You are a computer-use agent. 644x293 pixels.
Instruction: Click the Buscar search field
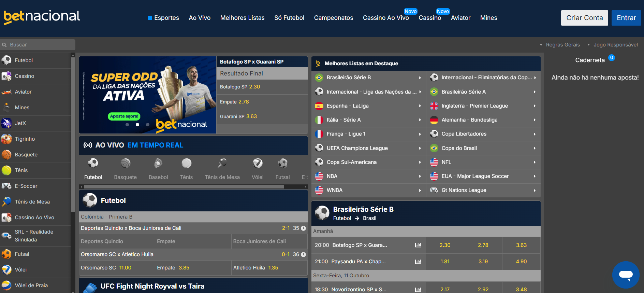(x=38, y=45)
